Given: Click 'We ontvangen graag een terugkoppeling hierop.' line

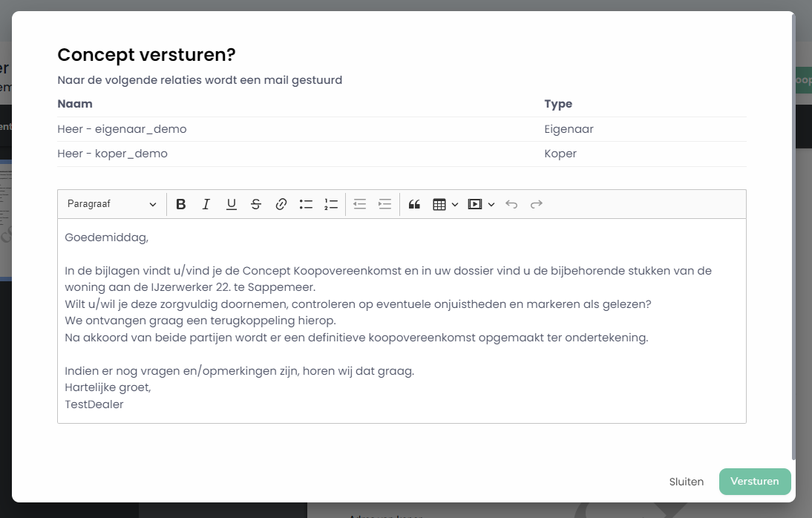Looking at the screenshot, I should (x=200, y=321).
